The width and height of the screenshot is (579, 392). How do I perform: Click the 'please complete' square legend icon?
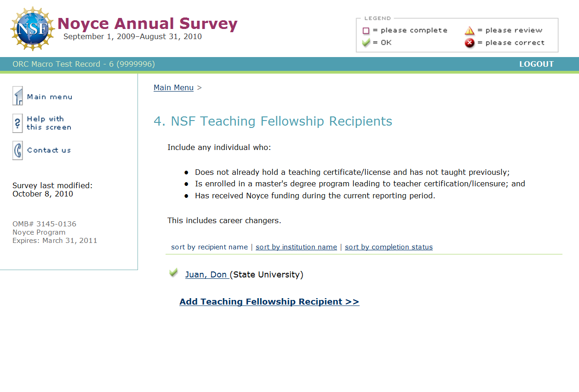(366, 31)
